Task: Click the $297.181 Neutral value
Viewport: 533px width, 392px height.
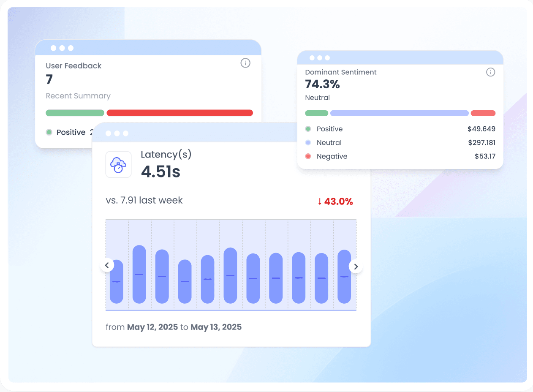Action: [x=481, y=143]
